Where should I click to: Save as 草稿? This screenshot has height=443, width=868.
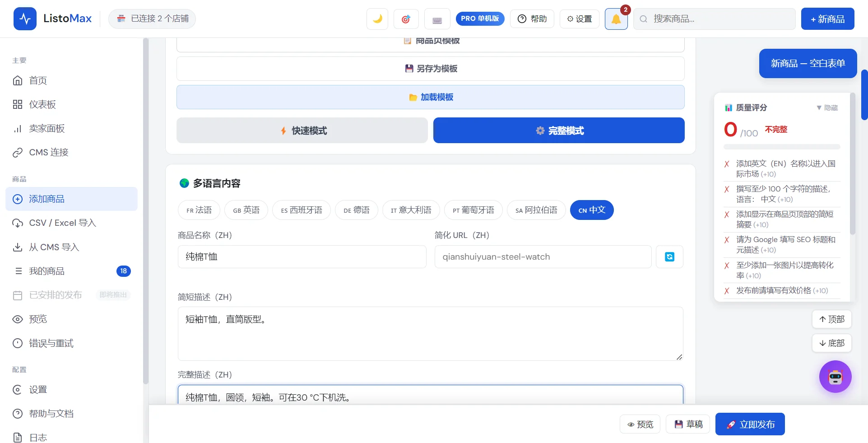tap(688, 424)
